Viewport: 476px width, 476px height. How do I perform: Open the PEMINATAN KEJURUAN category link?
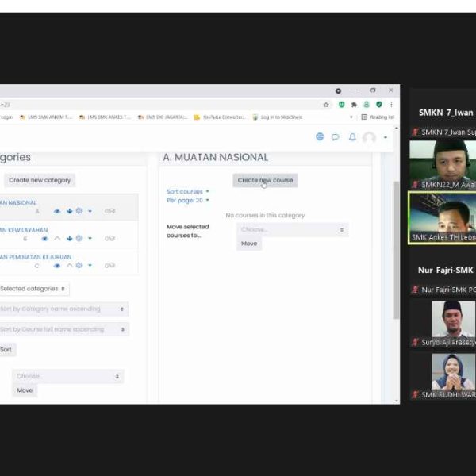pos(36,257)
